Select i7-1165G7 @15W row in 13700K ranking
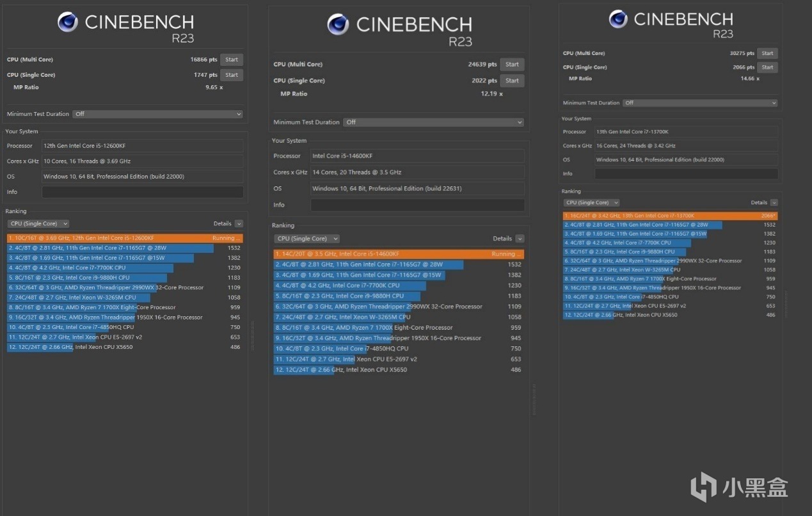This screenshot has height=516, width=812. (x=671, y=234)
